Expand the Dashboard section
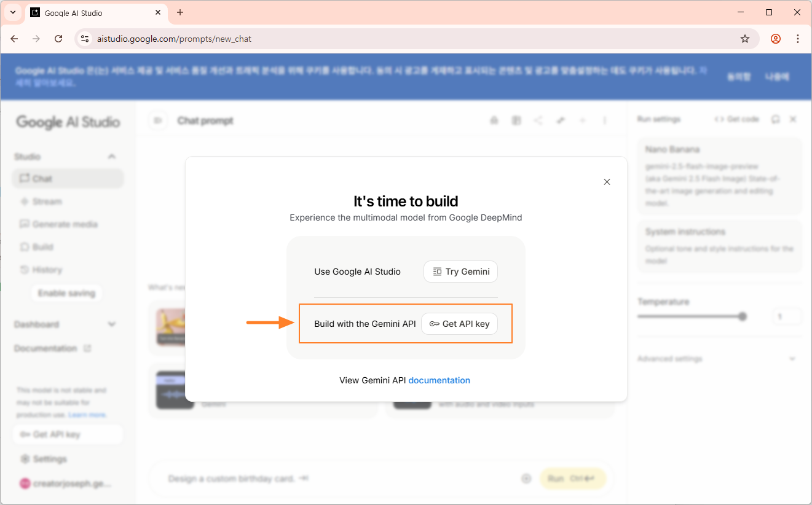 click(111, 324)
